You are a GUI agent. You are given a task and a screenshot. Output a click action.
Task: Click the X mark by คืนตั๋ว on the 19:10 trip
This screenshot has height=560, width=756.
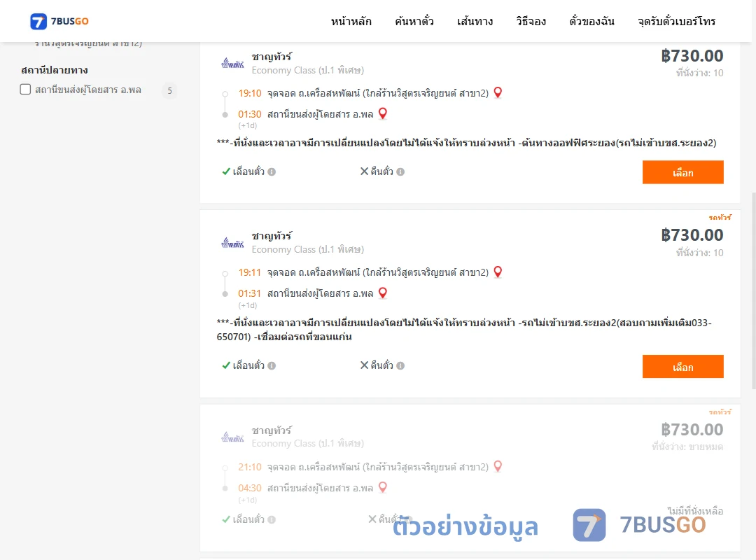[x=365, y=171]
